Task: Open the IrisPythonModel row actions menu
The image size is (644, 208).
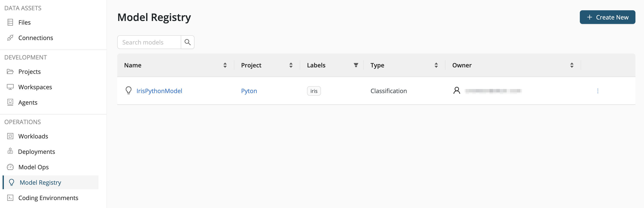Action: [598, 91]
